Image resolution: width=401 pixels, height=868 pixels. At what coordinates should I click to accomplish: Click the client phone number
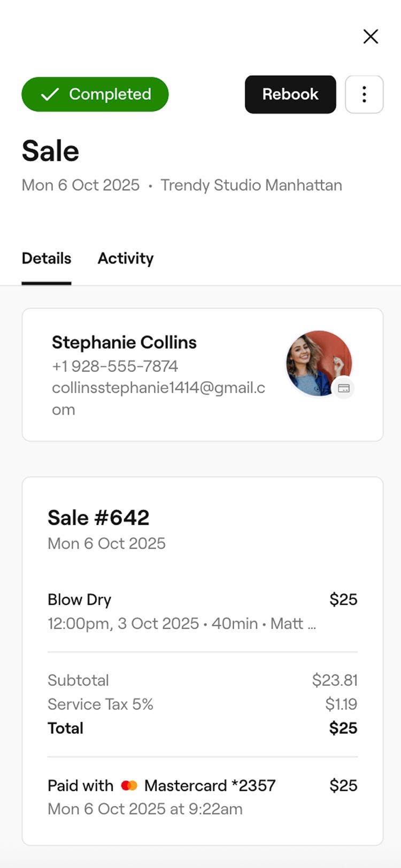pyautogui.click(x=115, y=366)
